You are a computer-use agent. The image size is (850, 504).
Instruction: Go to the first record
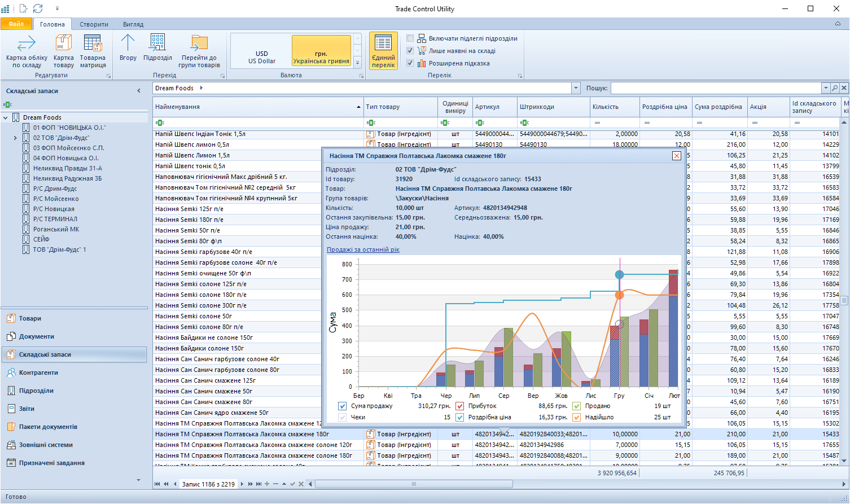point(157,484)
